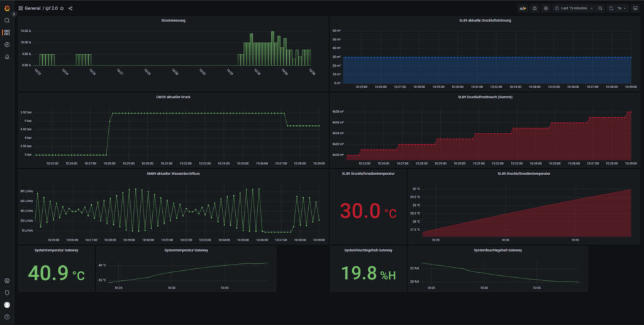The width and height of the screenshot is (644, 325).
Task: Share the dashboard using share icon
Action: pos(70,8)
